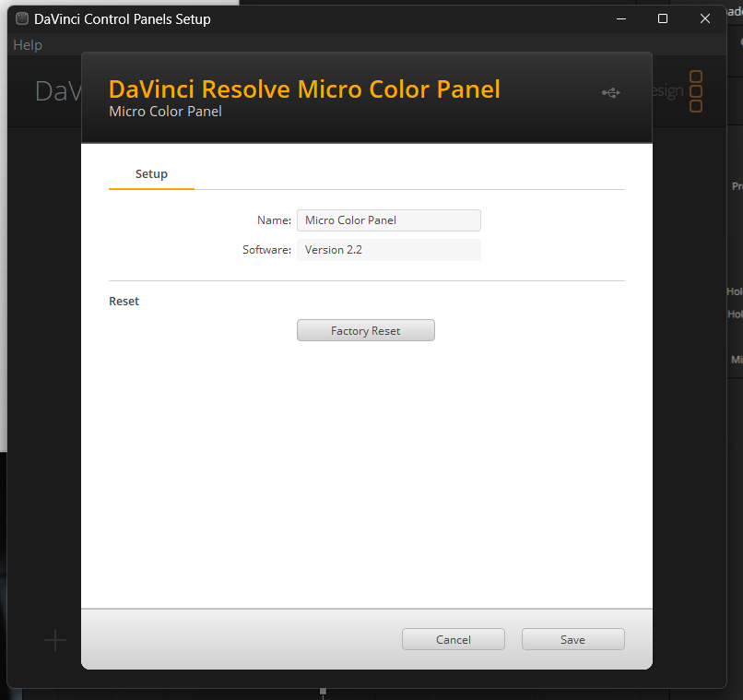
Task: Open the Help menu
Action: coord(28,45)
